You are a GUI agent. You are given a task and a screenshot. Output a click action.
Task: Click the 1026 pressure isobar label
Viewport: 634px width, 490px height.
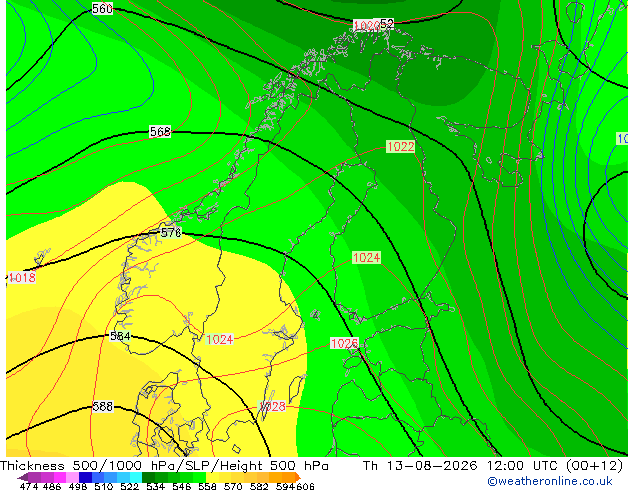[x=344, y=343]
